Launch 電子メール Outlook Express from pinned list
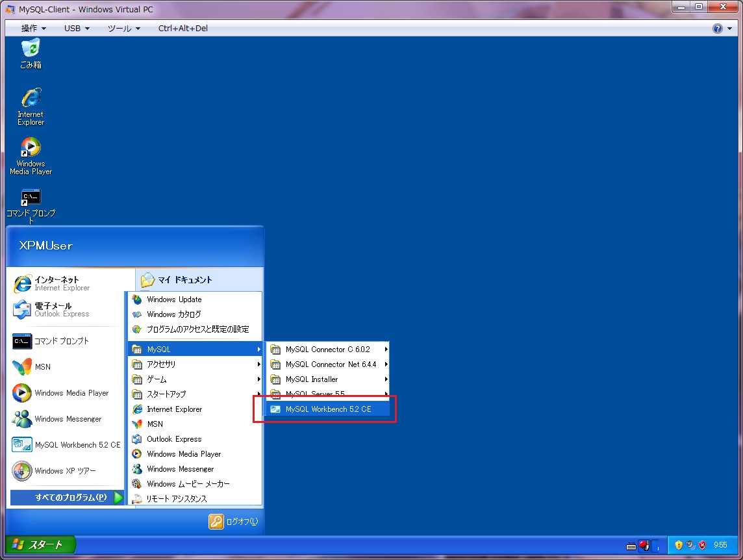 click(x=66, y=310)
